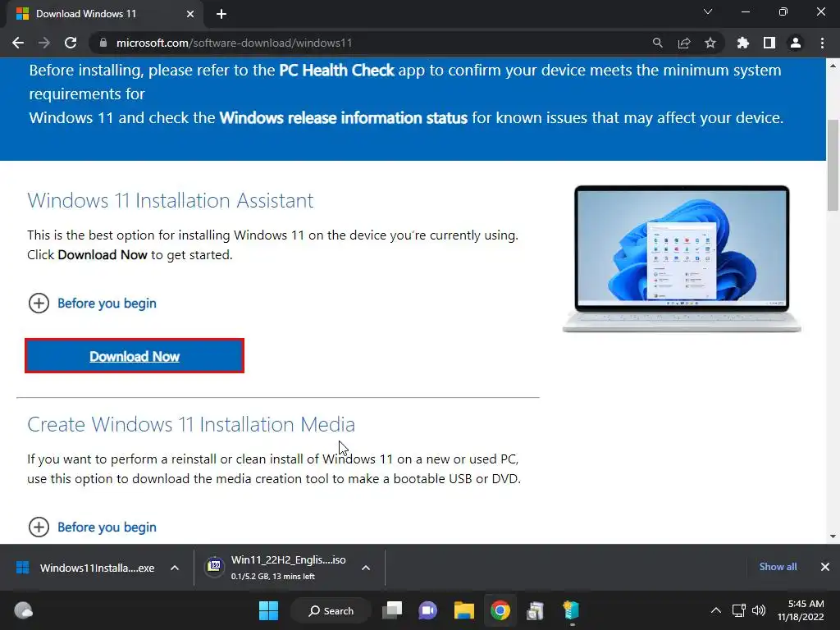
Task: Open the printer-like app icon on taskbar
Action: (x=535, y=610)
